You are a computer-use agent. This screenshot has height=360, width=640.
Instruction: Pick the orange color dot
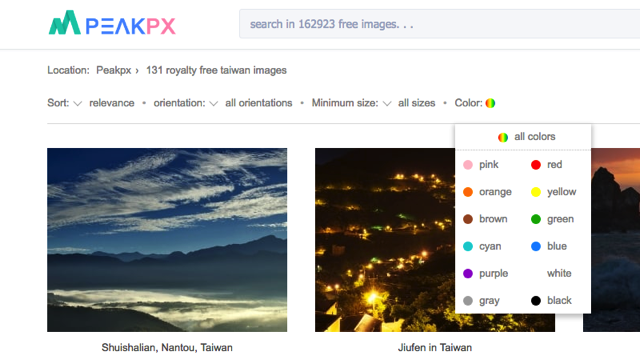pos(468,192)
